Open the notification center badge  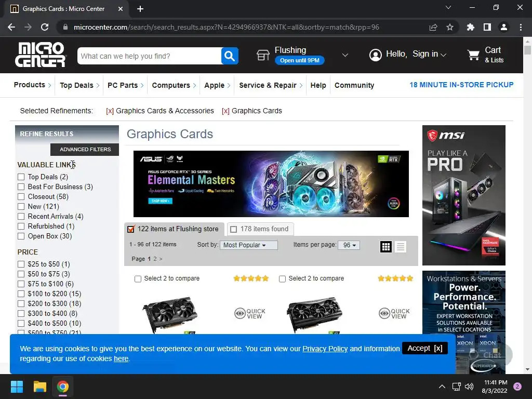pyautogui.click(x=517, y=387)
